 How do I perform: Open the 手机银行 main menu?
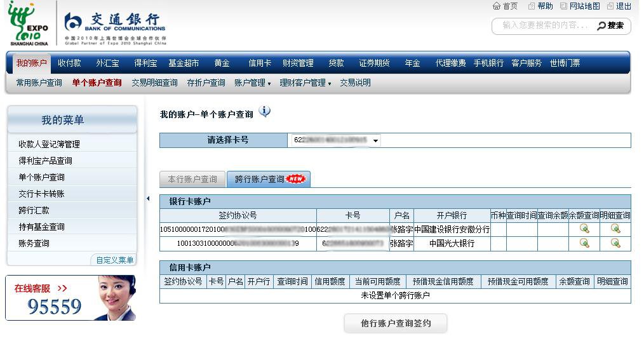488,64
